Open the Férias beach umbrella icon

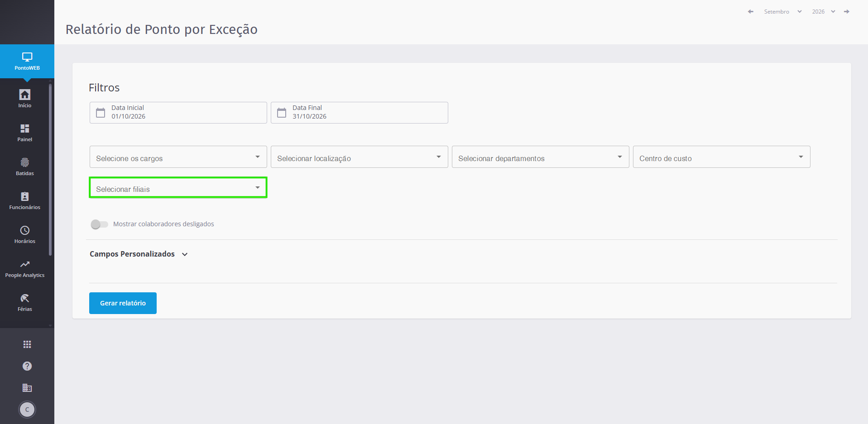[25, 298]
